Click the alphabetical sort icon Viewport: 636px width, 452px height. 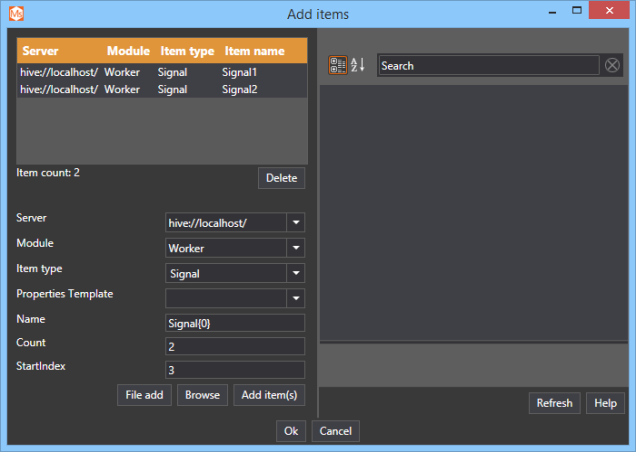(x=357, y=65)
